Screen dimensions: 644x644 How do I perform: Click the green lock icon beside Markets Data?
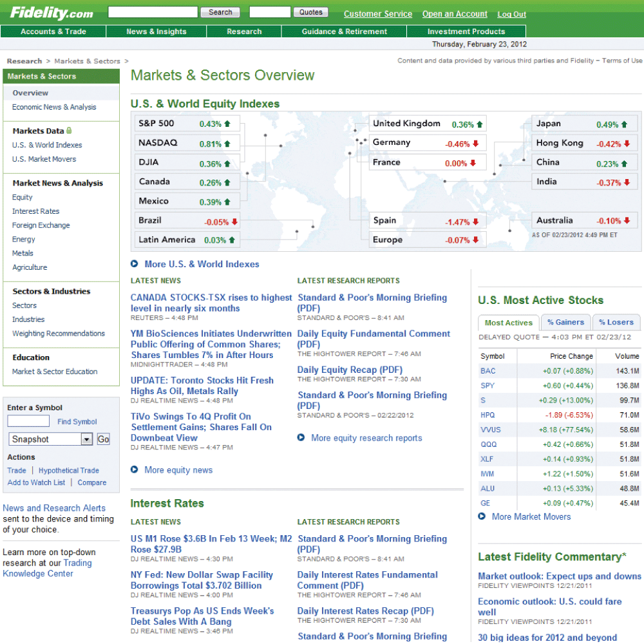[69, 131]
